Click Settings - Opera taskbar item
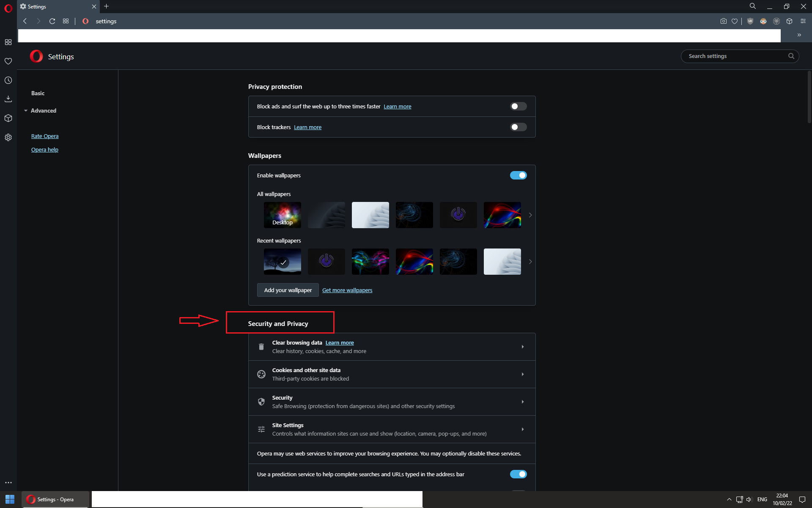 pyautogui.click(x=55, y=500)
